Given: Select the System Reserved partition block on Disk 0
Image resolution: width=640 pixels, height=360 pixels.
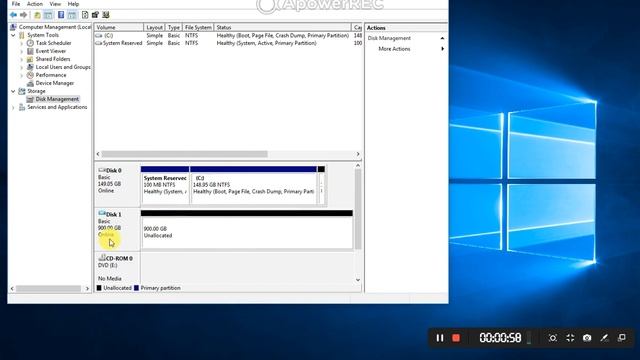Looking at the screenshot, I should pyautogui.click(x=165, y=186).
